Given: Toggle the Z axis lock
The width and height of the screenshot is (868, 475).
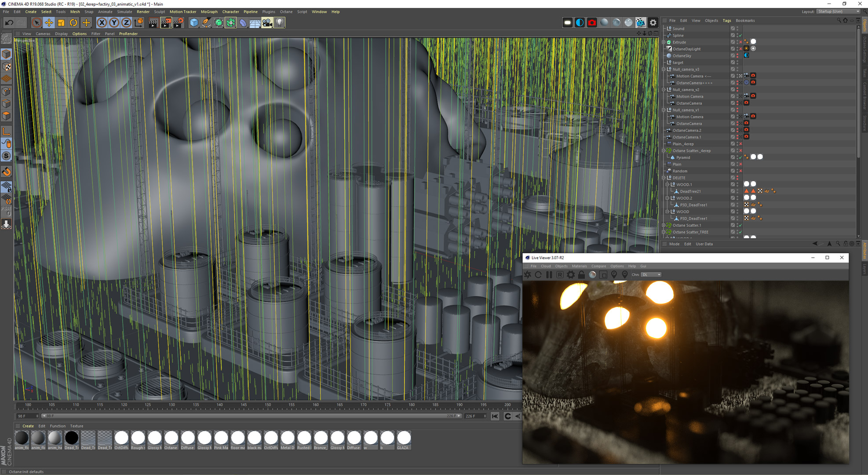Looking at the screenshot, I should coord(126,22).
